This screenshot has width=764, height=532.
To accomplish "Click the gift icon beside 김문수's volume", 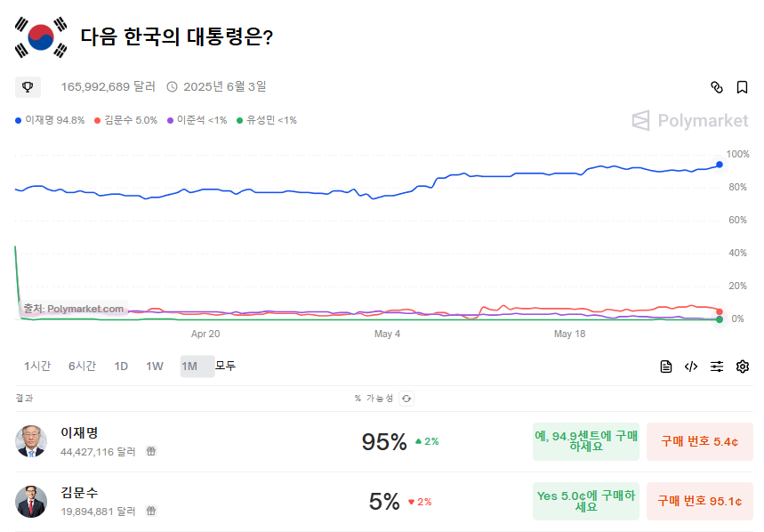I will [x=151, y=511].
